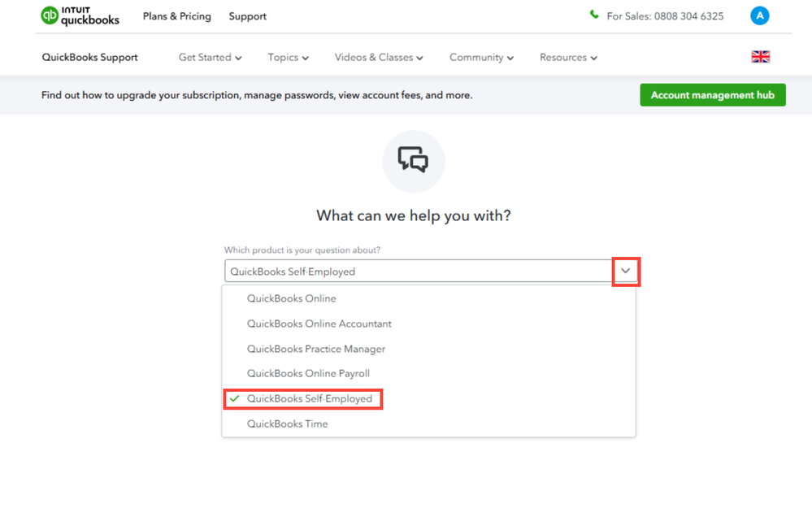The height and width of the screenshot is (517, 812).
Task: Select QuickBooks Practice Manager option
Action: point(315,349)
